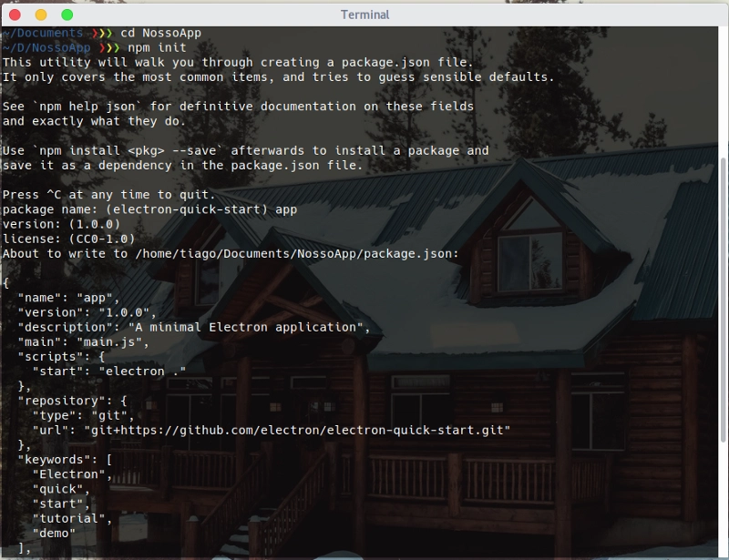Screen dimensions: 729x560
Task: Click the github repository "url" line
Action: tap(271, 431)
